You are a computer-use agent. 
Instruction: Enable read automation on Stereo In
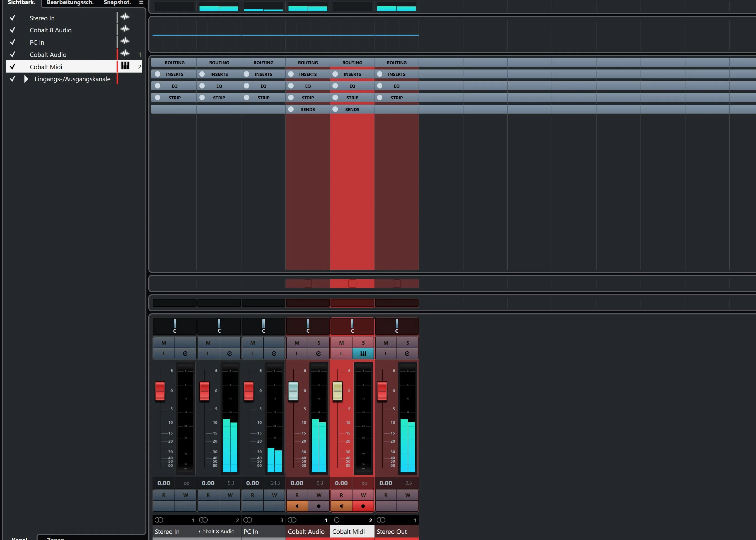coord(164,495)
